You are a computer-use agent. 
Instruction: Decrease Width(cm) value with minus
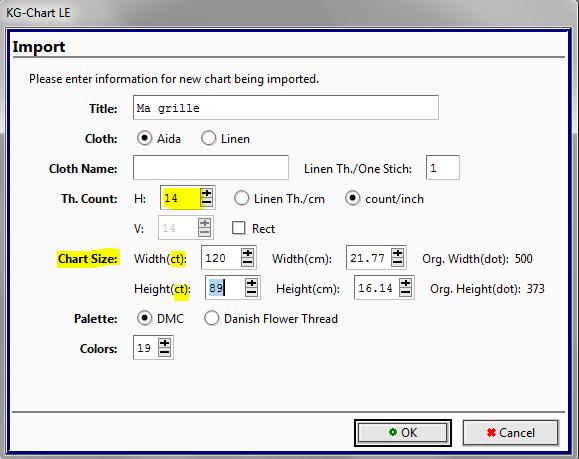(397, 262)
